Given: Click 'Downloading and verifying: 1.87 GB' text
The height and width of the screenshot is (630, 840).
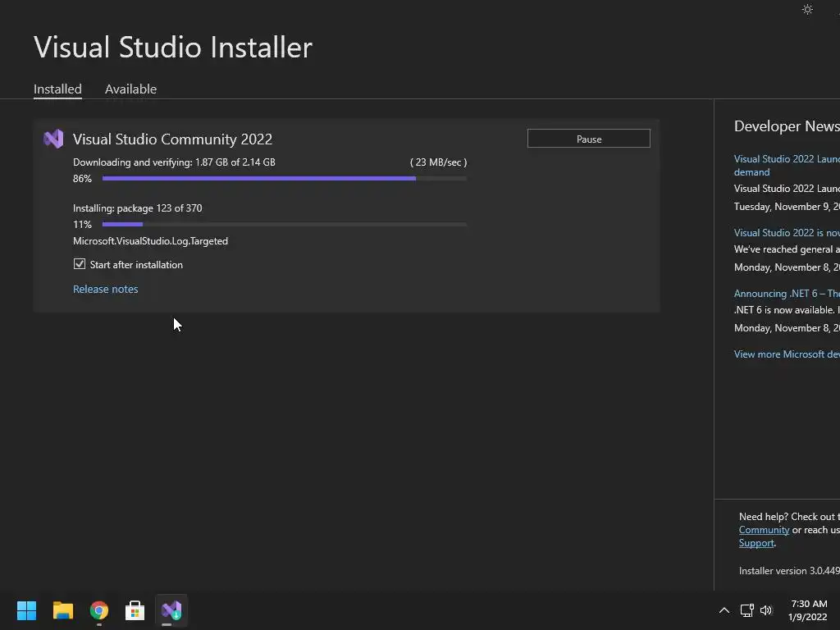Looking at the screenshot, I should pos(174,162).
